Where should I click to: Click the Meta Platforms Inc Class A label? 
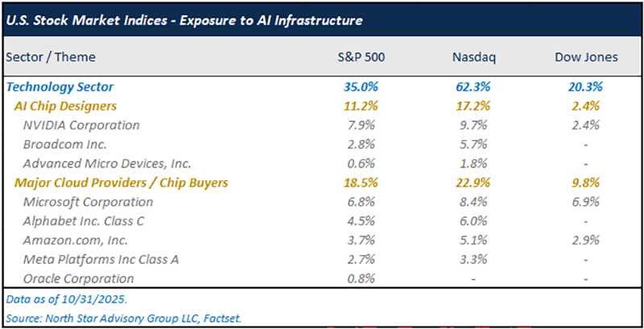pos(101,259)
